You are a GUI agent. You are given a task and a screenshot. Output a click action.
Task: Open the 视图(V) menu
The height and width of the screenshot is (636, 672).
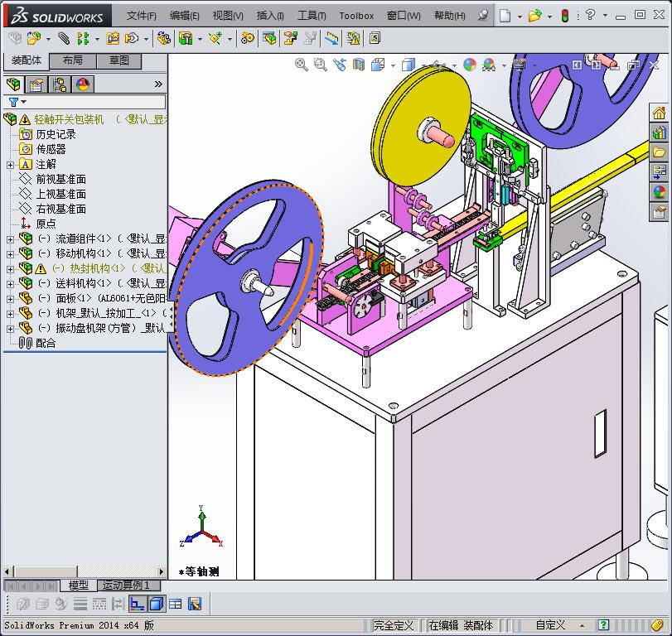(x=228, y=16)
